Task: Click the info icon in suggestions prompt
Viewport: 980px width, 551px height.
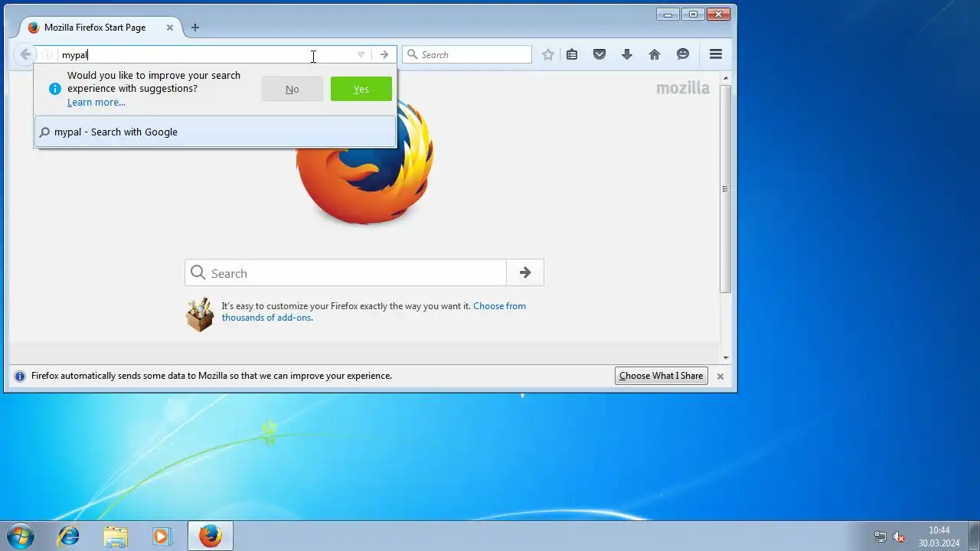Action: tap(54, 89)
